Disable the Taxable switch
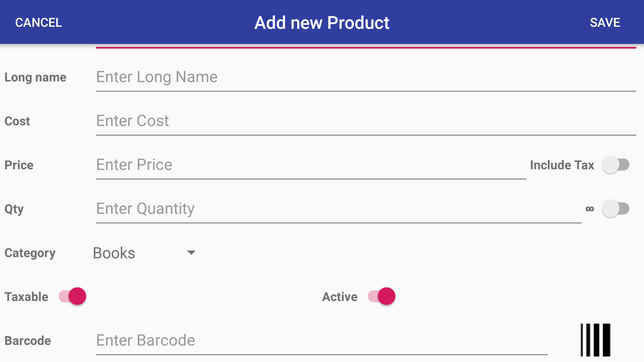This screenshot has width=644, height=362. coord(72,296)
